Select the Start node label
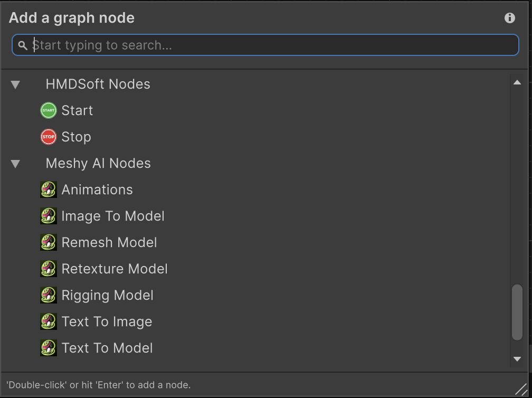This screenshot has height=398, width=532. click(77, 110)
